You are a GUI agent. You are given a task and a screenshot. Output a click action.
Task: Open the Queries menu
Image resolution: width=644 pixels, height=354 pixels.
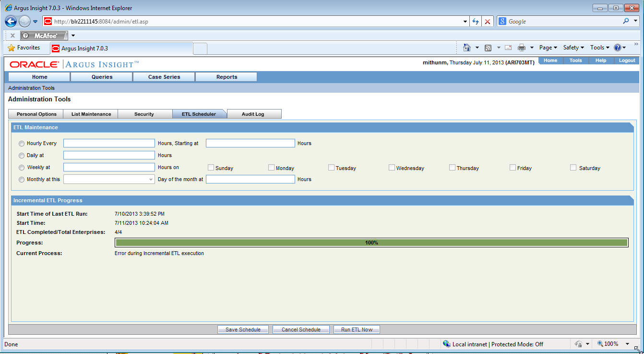pyautogui.click(x=102, y=77)
